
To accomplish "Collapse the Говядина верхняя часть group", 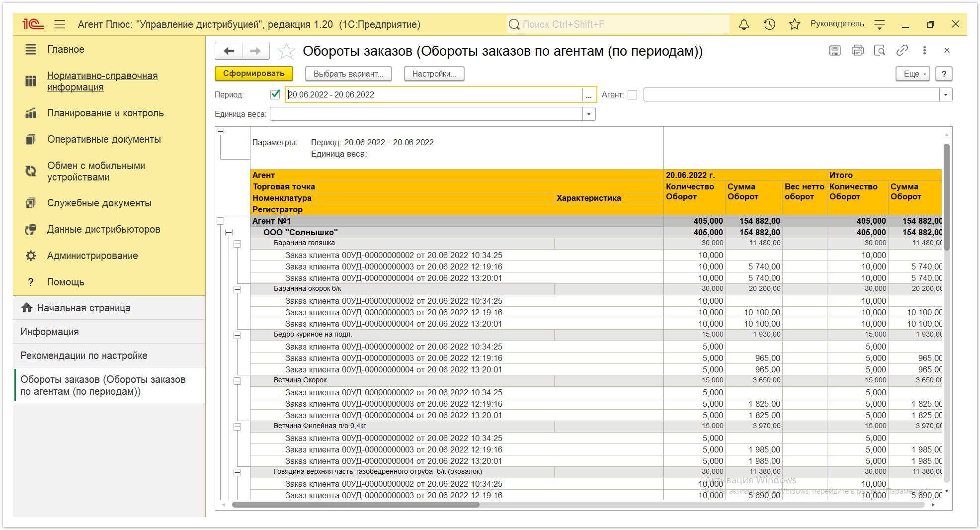I will coord(238,472).
